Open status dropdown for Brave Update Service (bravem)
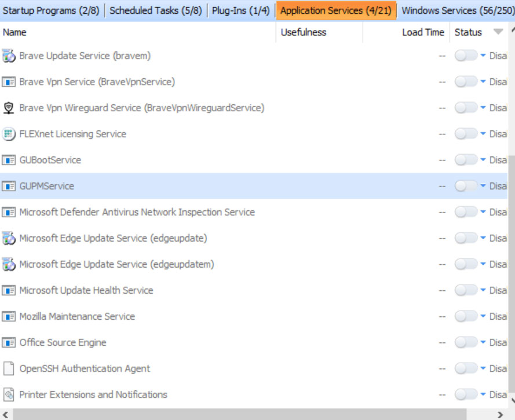Screen dimensions: 515x420 483,56
